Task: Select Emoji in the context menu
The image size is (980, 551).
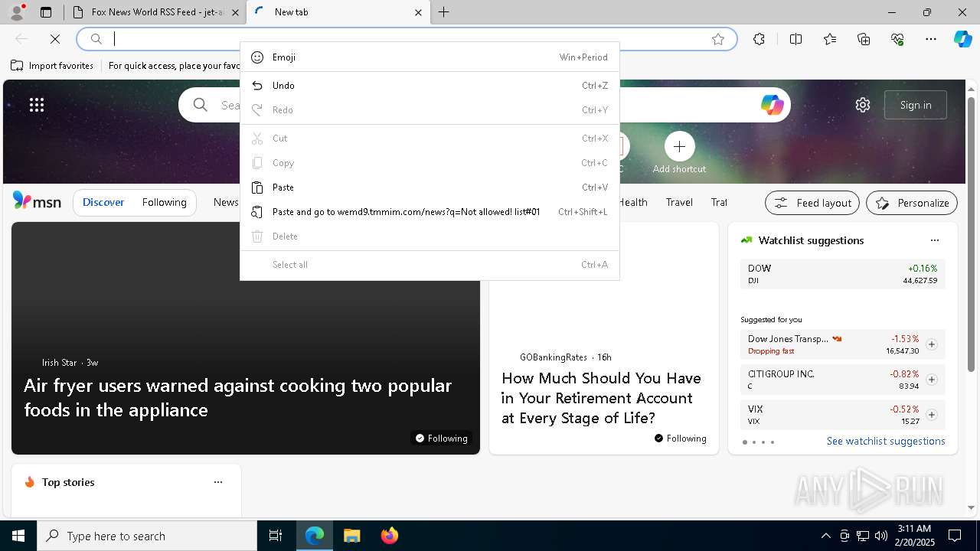Action: [x=430, y=57]
